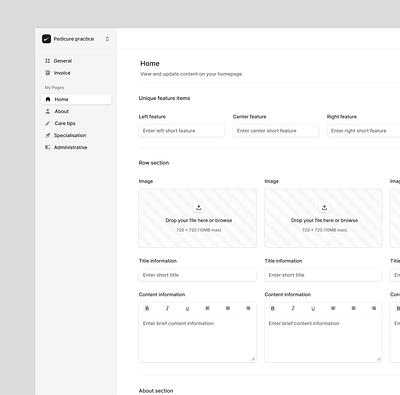Click the Invoice icon in sidebar
This screenshot has width=400, height=395.
click(48, 73)
